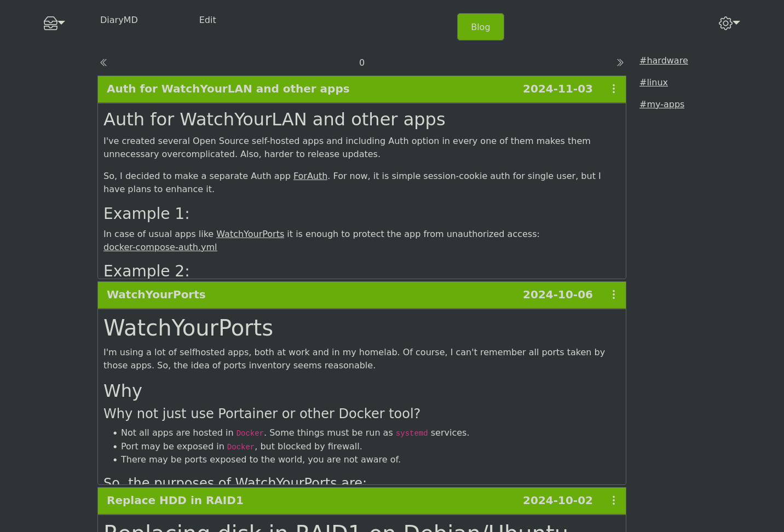This screenshot has height=532, width=784.
Task: Click the date 2024-11-03
Action: [x=557, y=89]
